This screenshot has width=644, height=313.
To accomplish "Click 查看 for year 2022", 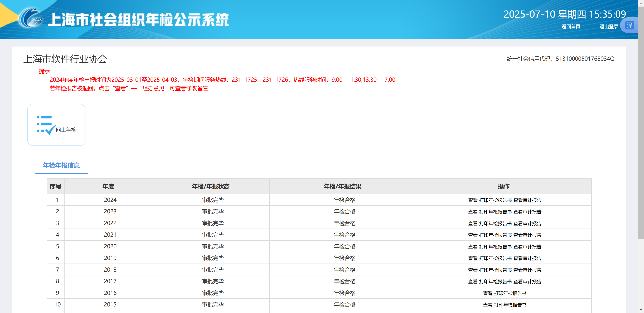I will (473, 223).
